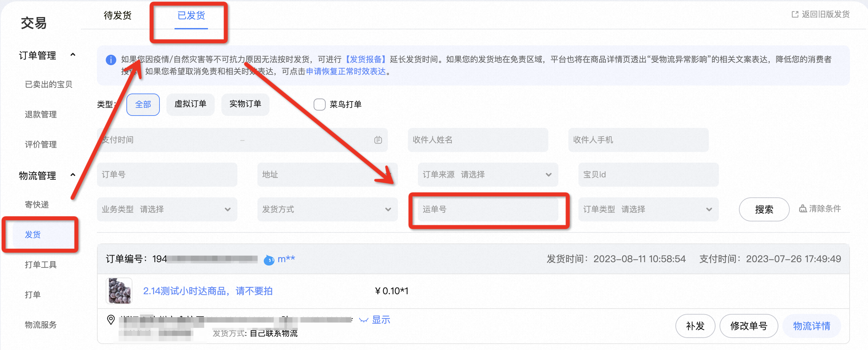The height and width of the screenshot is (350, 868).
Task: Click the 搜索 button
Action: [764, 209]
